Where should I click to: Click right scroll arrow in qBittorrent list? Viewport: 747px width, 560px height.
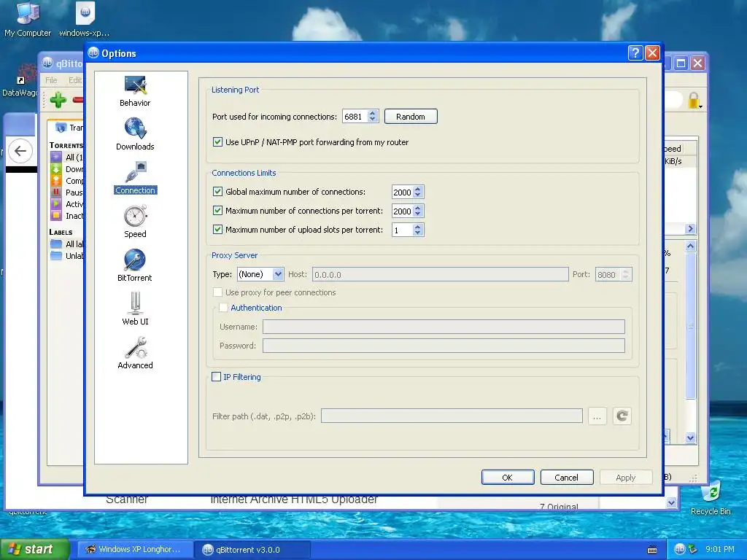[690, 229]
